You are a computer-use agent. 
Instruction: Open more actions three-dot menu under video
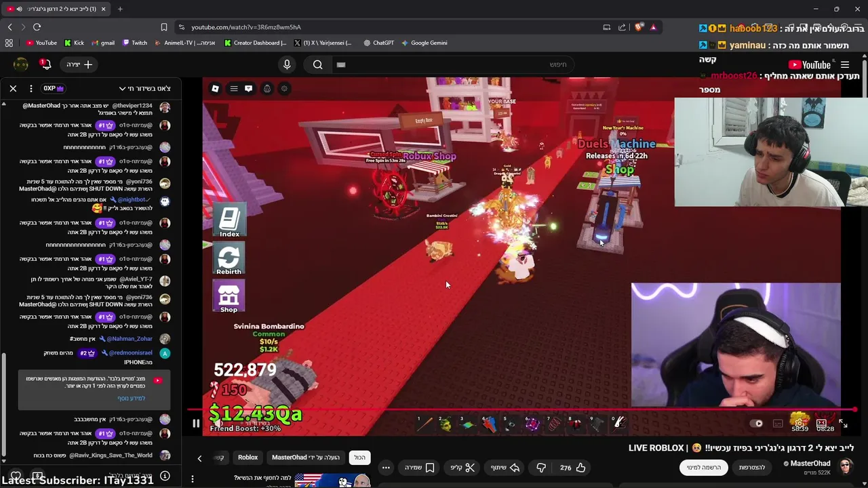point(386,468)
